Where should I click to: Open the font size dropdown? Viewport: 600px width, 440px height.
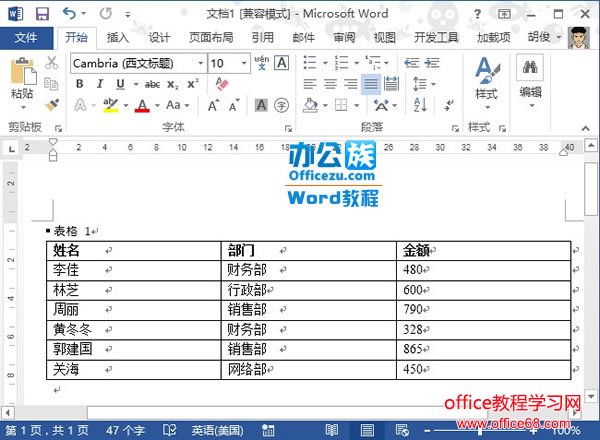[243, 63]
